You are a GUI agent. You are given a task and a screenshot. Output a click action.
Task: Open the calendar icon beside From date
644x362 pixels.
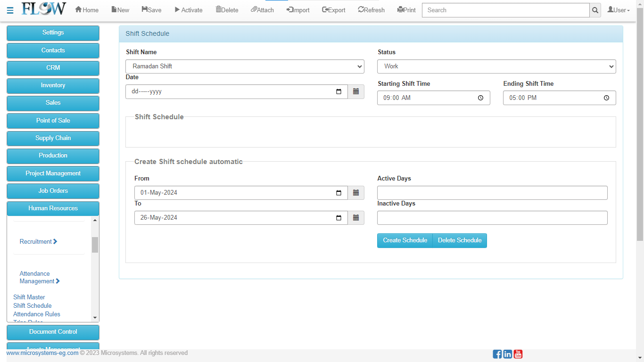coord(356,192)
